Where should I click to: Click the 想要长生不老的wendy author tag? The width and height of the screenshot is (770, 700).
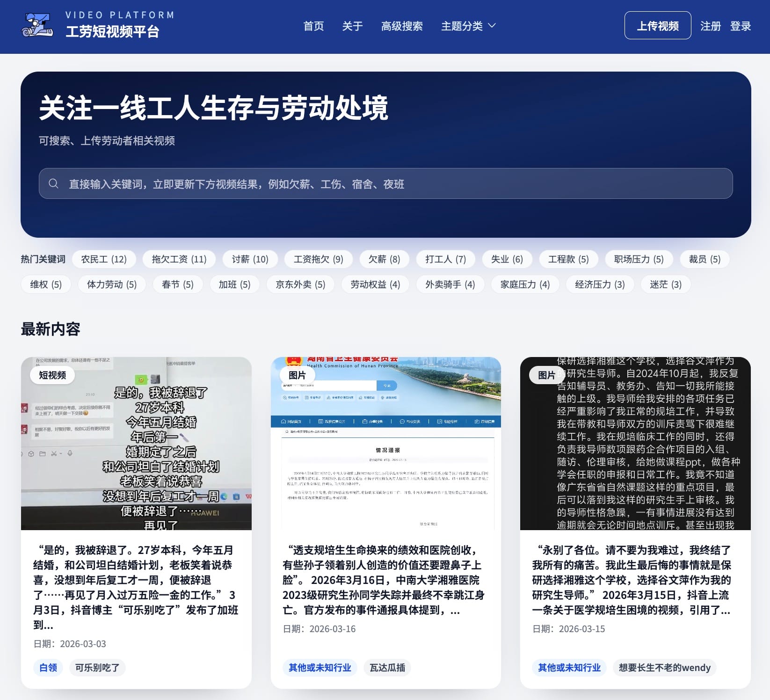(x=664, y=668)
